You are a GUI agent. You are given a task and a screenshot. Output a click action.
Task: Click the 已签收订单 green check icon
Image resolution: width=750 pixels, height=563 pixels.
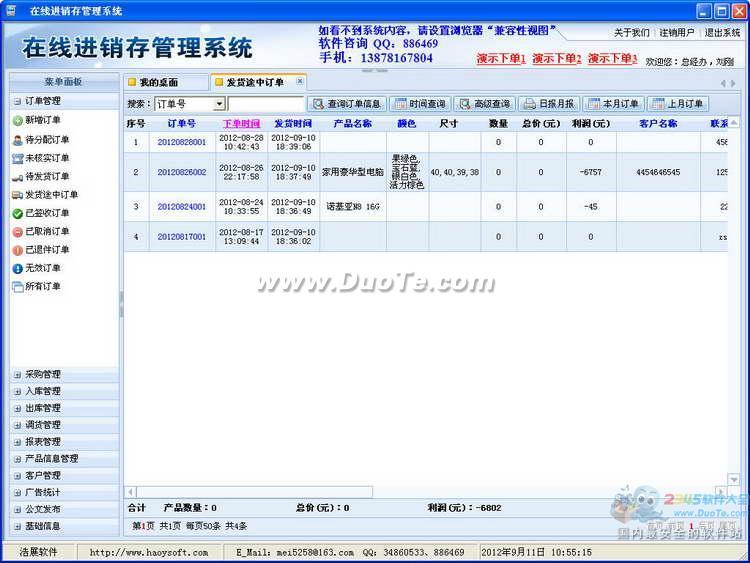18,213
